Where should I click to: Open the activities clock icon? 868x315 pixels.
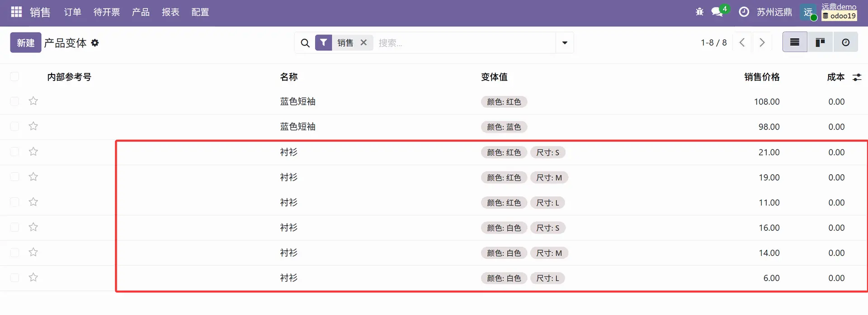point(744,12)
